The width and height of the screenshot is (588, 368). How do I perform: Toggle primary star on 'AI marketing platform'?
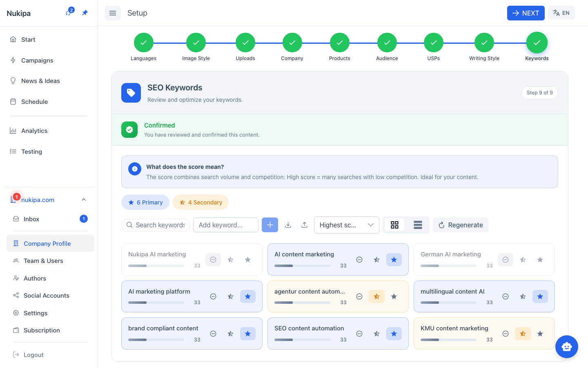click(247, 296)
